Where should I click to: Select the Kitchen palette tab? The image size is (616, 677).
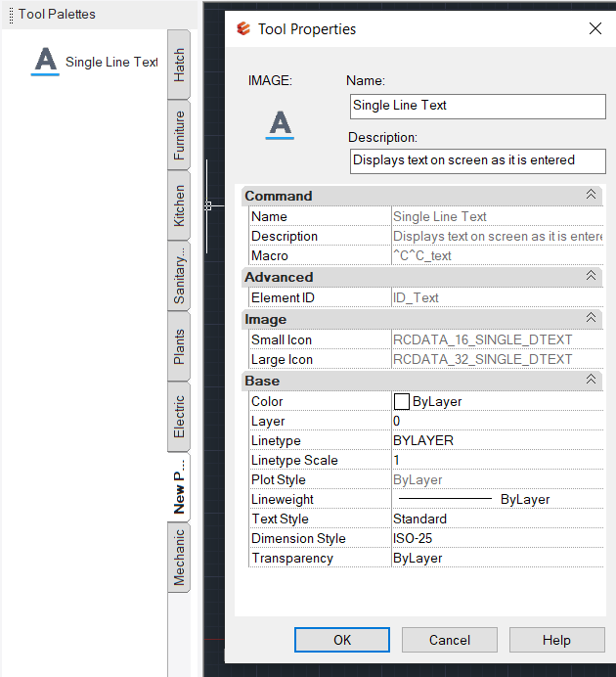click(x=179, y=205)
